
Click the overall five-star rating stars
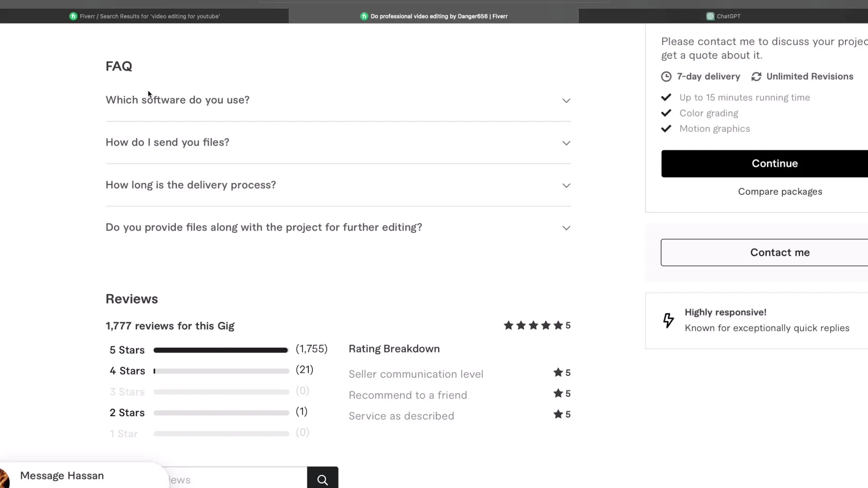533,325
